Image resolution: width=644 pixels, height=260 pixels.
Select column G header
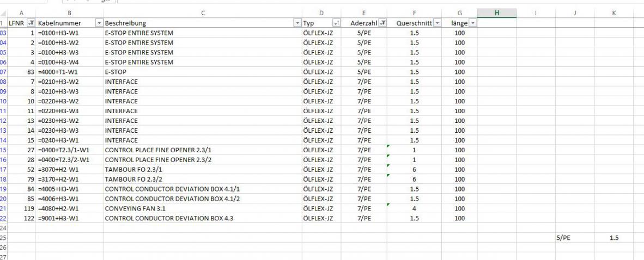click(460, 13)
